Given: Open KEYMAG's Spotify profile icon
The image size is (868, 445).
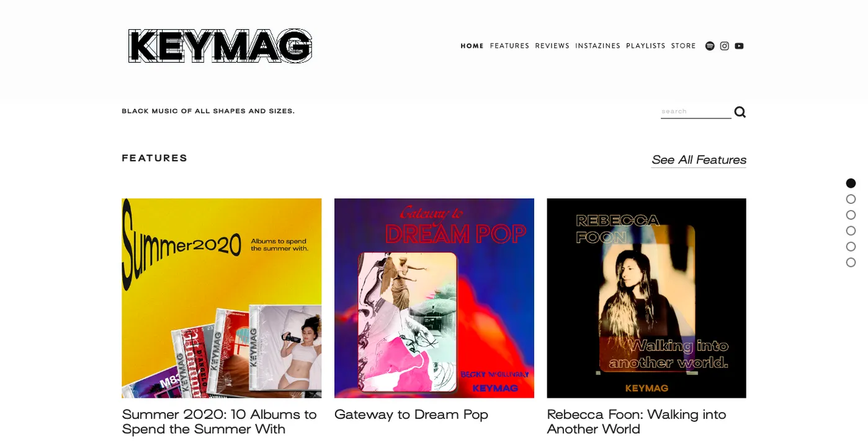Looking at the screenshot, I should (x=710, y=45).
